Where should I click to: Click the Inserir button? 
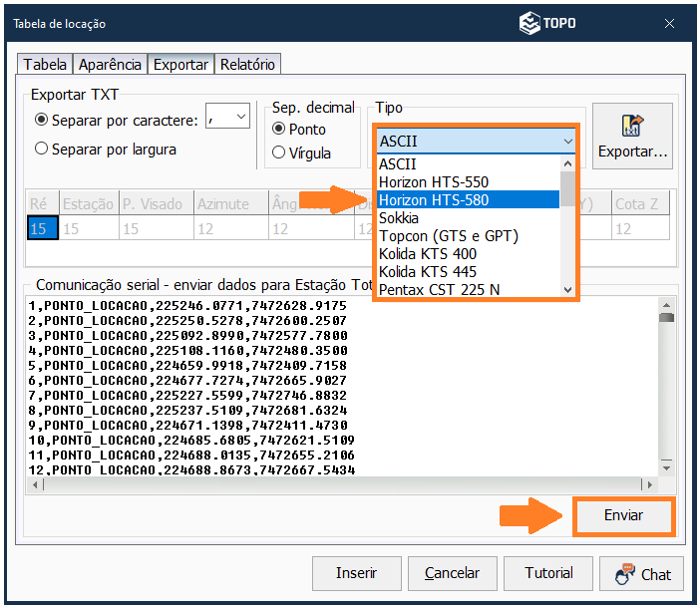356,573
